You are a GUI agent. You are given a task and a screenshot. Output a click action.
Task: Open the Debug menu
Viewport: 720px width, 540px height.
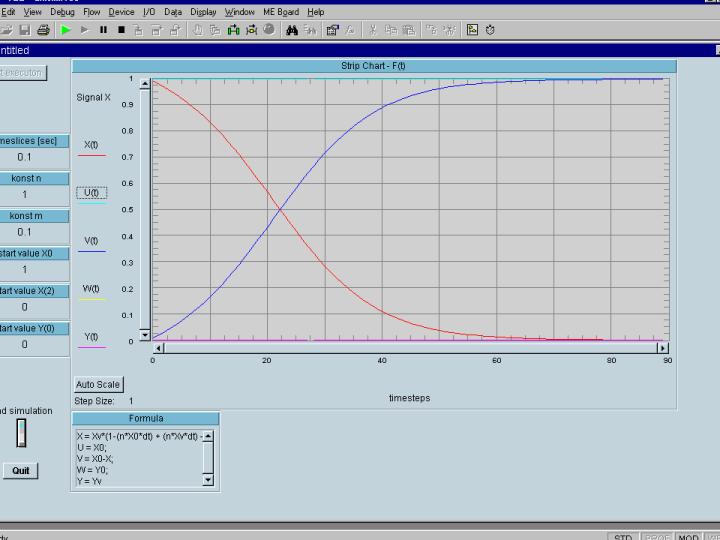(x=62, y=12)
